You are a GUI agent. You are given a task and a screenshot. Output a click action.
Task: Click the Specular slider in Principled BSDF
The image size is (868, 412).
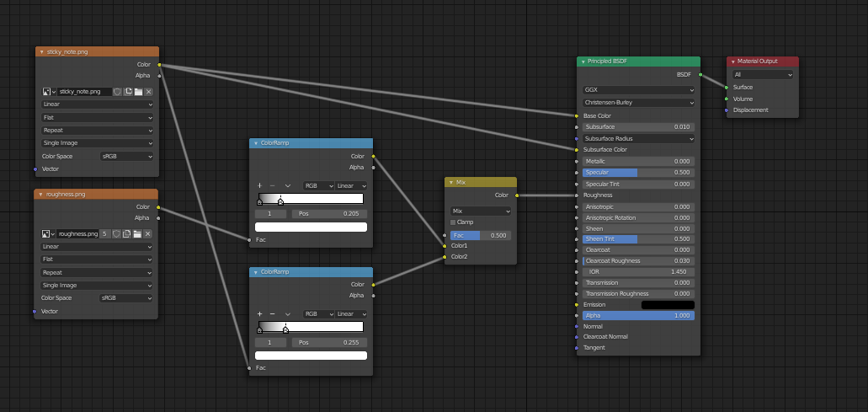tap(638, 172)
